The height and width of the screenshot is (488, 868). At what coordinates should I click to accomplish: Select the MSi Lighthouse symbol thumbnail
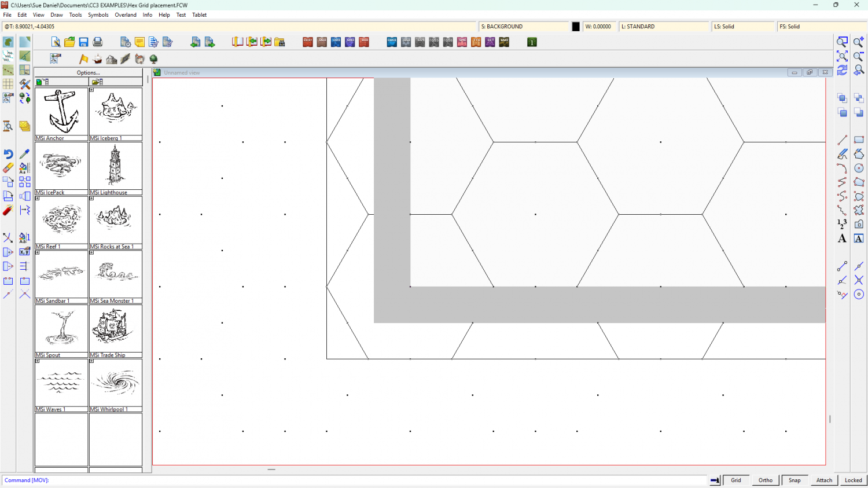click(116, 166)
